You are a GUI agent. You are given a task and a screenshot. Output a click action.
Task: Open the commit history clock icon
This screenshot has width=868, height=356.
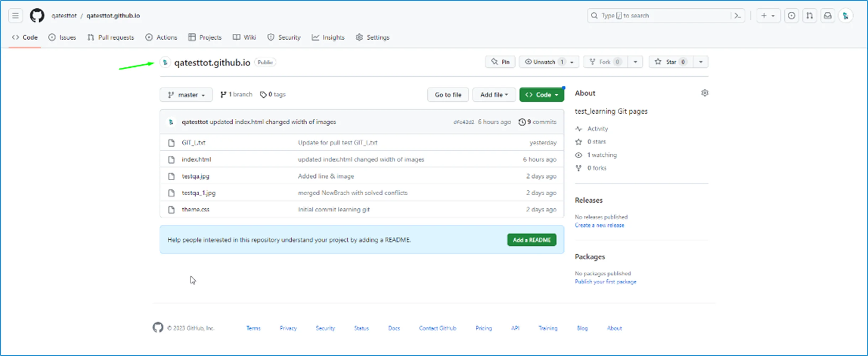pos(522,122)
